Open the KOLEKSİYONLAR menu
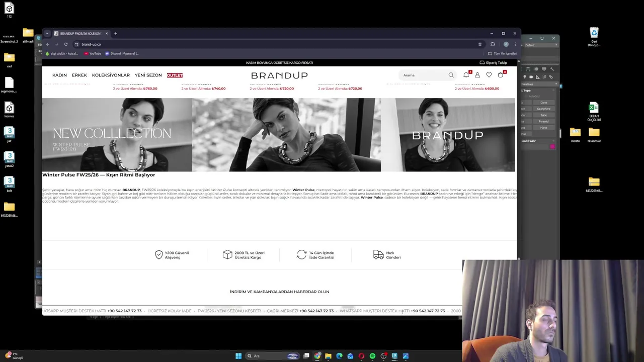This screenshot has height=362, width=644. [x=111, y=75]
